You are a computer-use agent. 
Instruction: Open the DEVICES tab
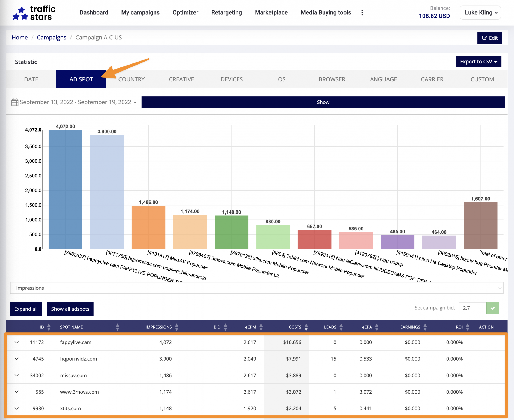tap(232, 79)
